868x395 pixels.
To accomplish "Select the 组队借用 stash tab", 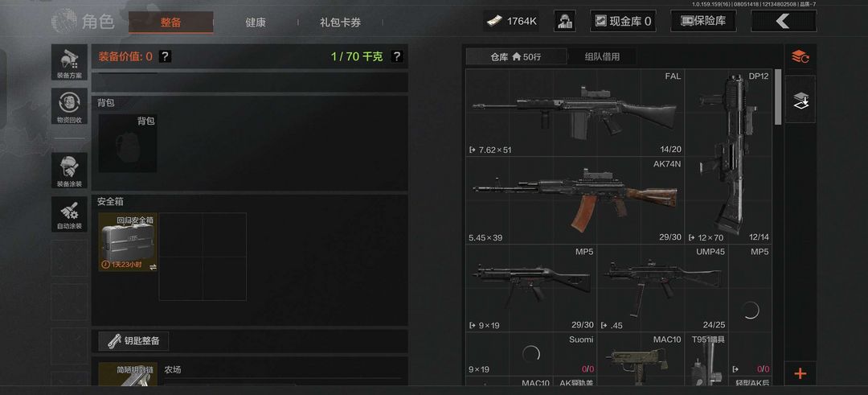I will click(602, 56).
